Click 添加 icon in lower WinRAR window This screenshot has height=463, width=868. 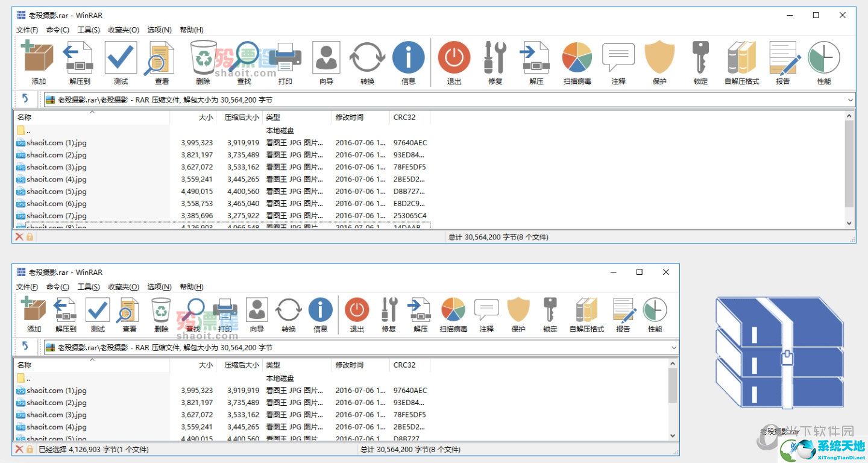(34, 310)
